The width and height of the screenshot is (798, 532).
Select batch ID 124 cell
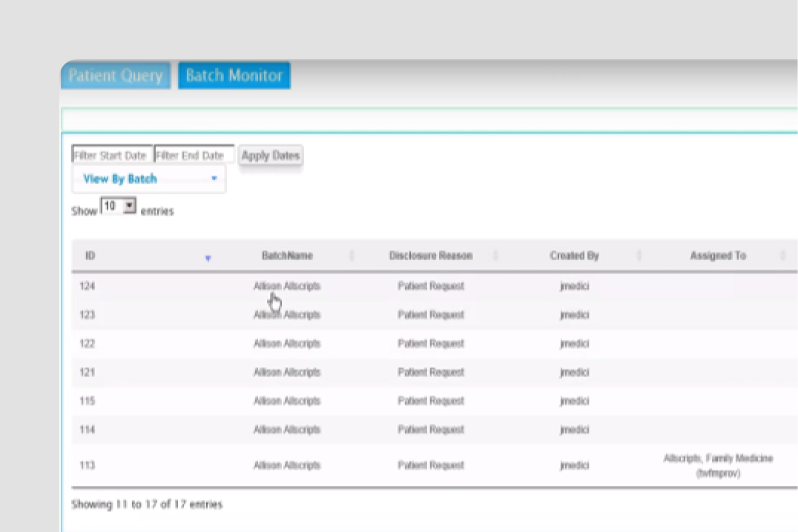pos(88,286)
